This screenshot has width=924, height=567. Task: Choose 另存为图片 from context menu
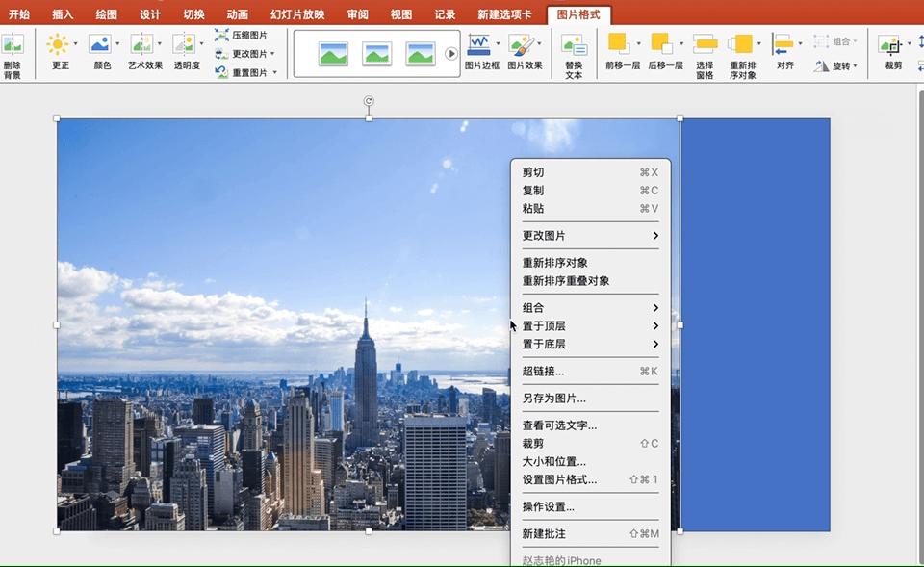tap(554, 399)
